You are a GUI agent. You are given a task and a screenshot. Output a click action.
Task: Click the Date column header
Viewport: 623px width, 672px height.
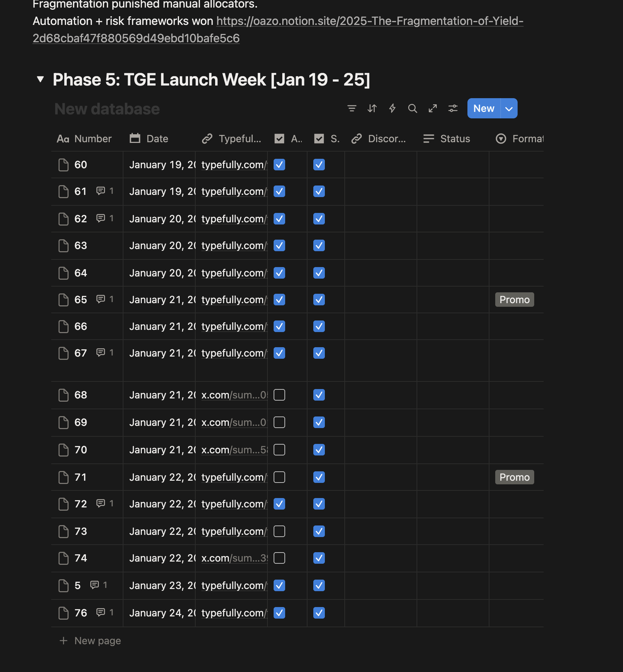(157, 139)
